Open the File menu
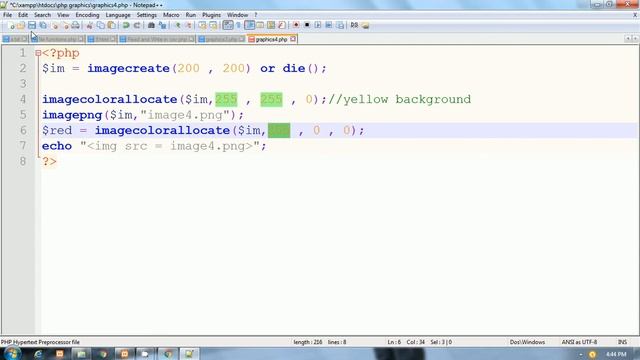 (7, 15)
